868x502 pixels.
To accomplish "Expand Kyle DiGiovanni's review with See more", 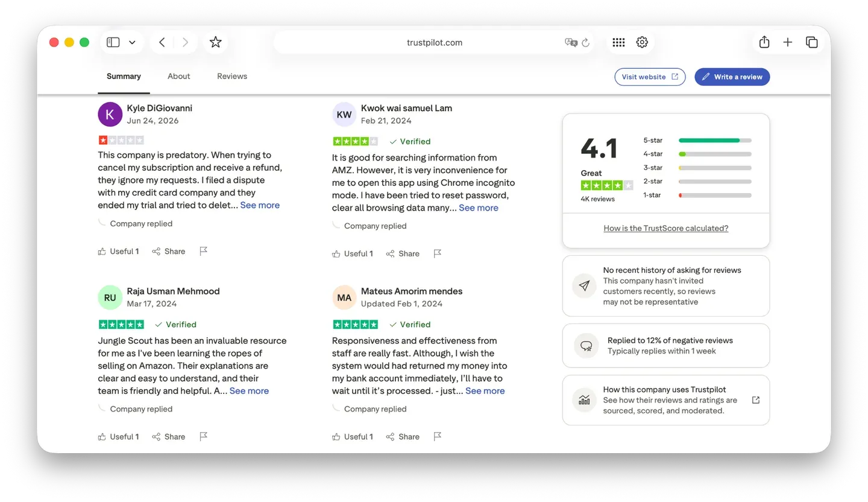I will pos(260,205).
